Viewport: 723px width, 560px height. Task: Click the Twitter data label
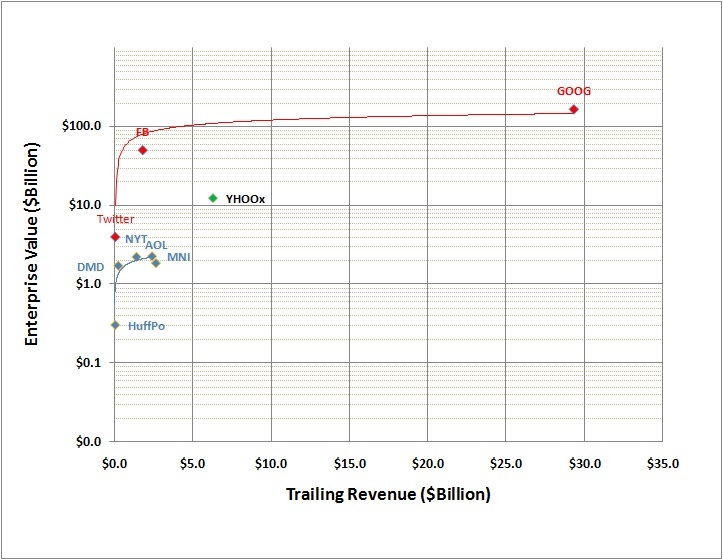[x=116, y=219]
